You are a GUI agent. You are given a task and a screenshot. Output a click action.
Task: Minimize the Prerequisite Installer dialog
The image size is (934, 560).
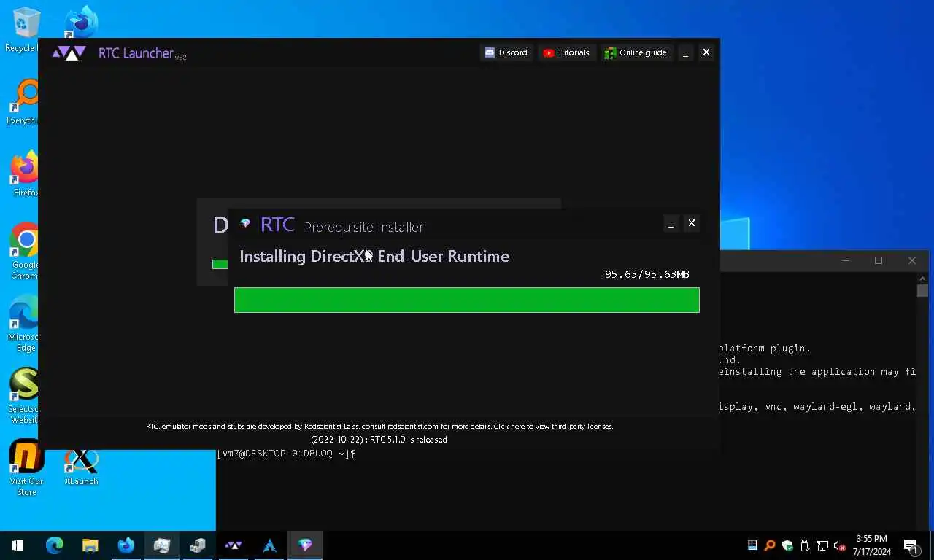point(671,223)
